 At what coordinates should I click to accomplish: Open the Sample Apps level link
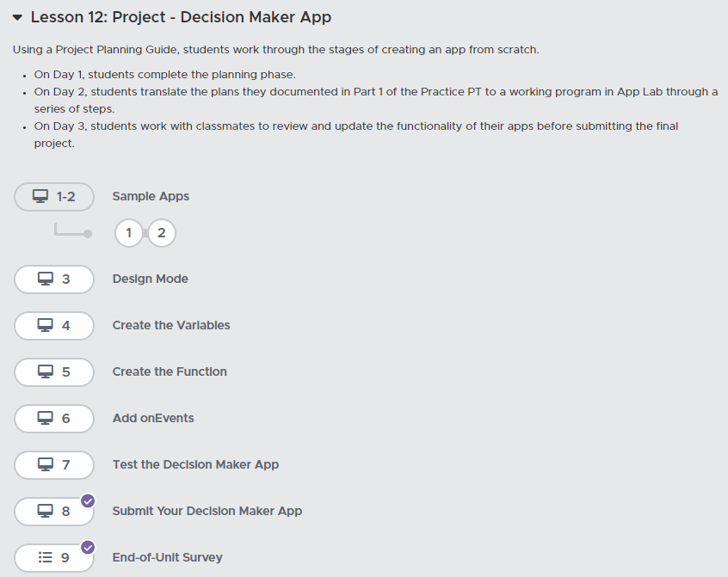(151, 197)
